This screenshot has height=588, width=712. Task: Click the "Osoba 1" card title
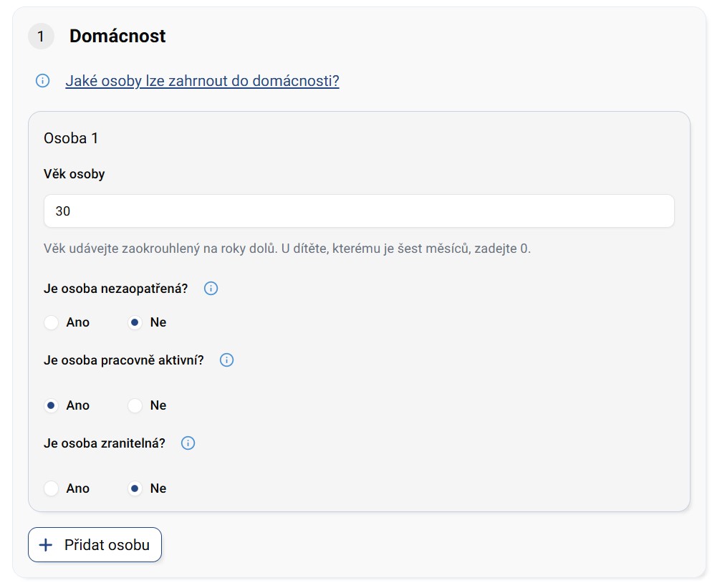click(x=71, y=138)
